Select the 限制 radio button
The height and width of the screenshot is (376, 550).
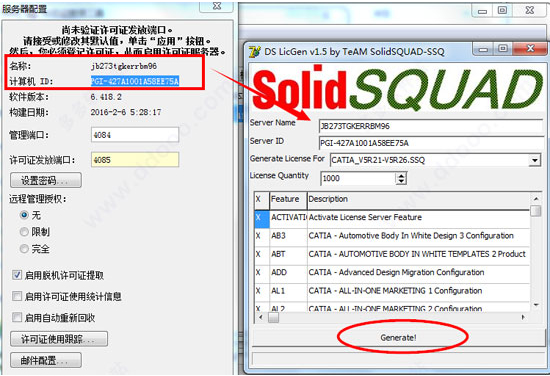[24, 231]
